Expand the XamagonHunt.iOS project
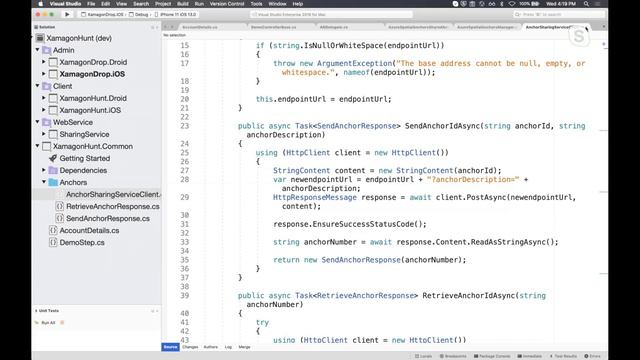The image size is (640, 360). (x=44, y=110)
